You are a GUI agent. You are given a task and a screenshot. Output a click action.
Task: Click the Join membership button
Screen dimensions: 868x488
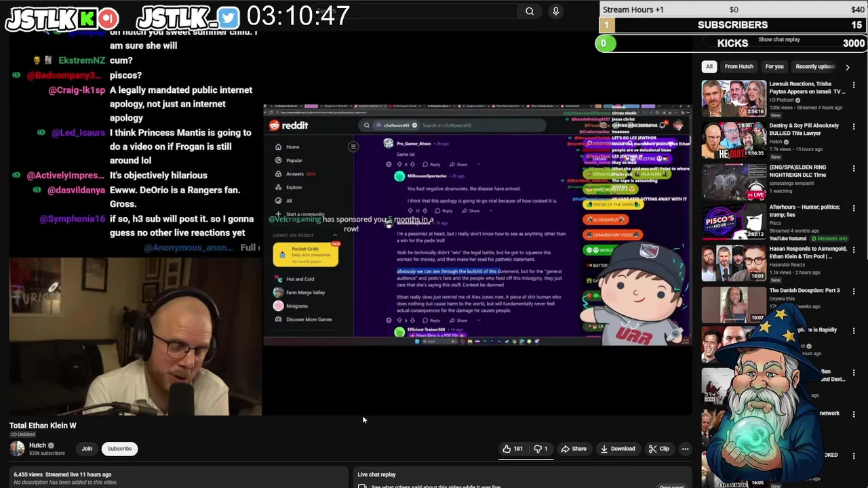pos(87,449)
